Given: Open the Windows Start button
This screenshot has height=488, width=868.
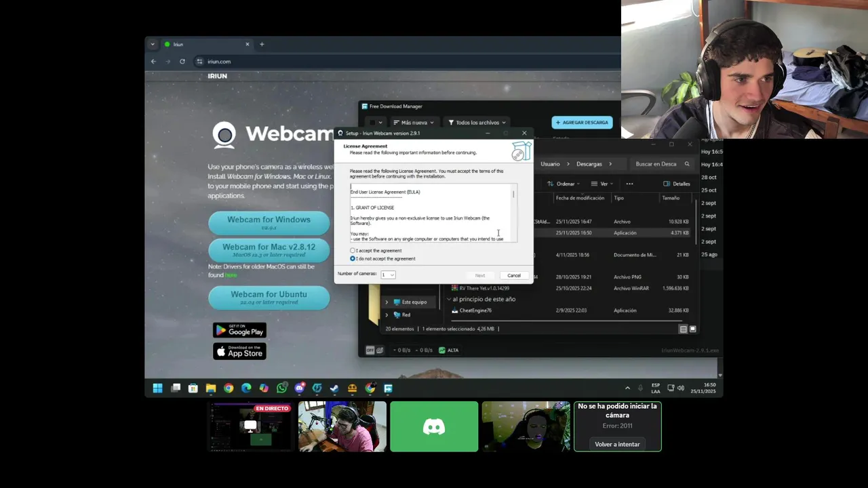Looking at the screenshot, I should 157,388.
